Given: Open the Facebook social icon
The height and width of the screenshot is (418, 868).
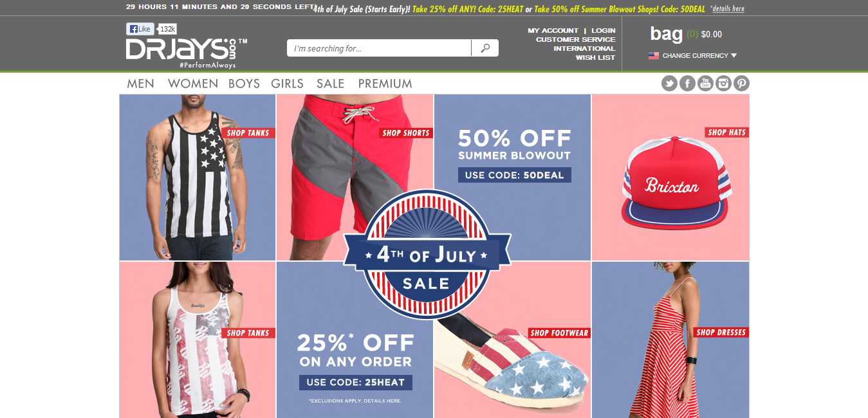Looking at the screenshot, I should [x=687, y=84].
